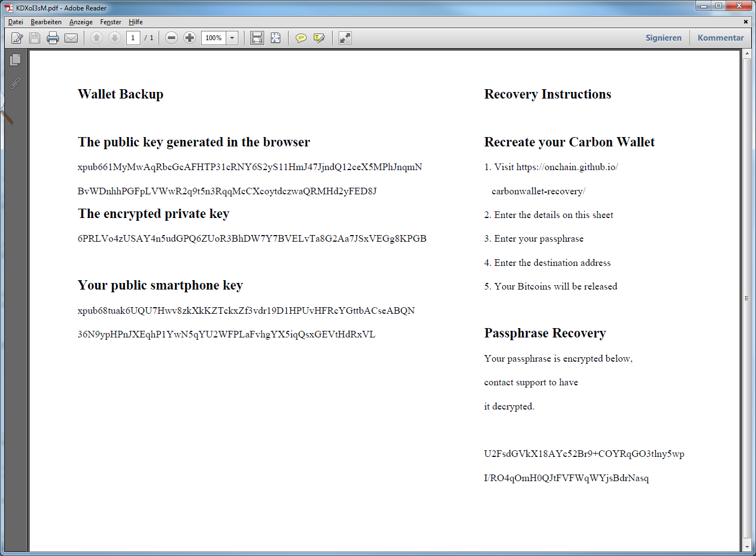Viewport: 756px width, 556px height.
Task: Click 'Your passphrase is encrypted below,' line
Action: point(558,358)
